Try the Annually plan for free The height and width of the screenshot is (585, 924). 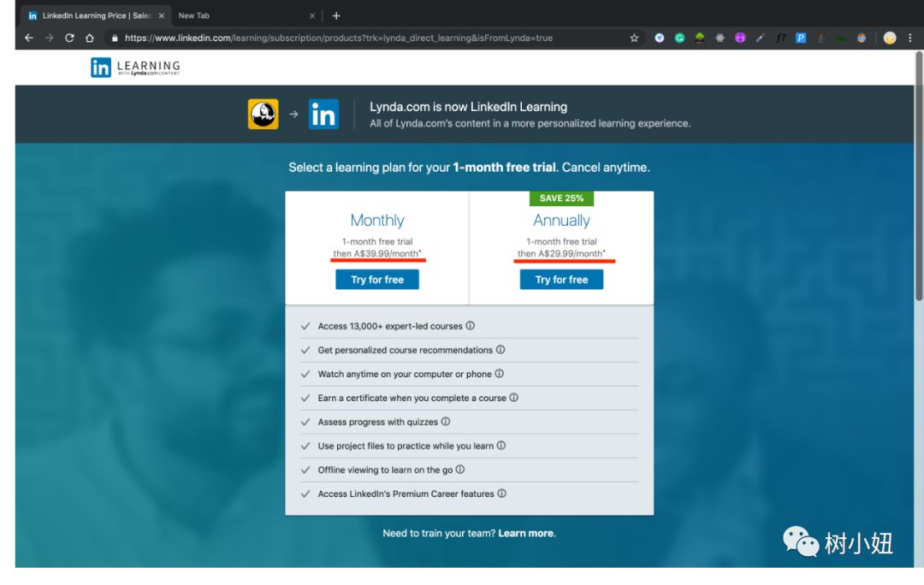coord(561,280)
